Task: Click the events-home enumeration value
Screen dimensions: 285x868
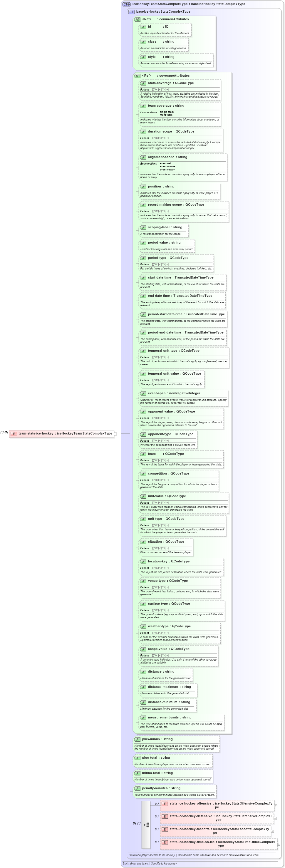Action: click(x=167, y=166)
